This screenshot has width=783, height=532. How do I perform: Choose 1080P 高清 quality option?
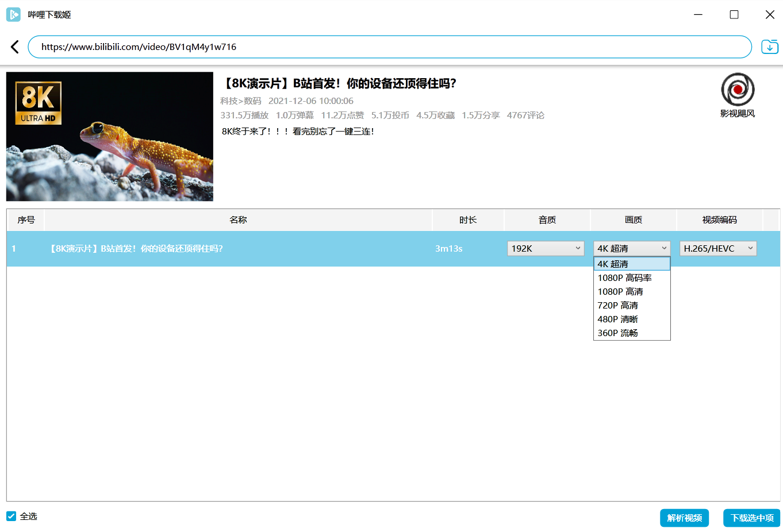[x=632, y=291]
